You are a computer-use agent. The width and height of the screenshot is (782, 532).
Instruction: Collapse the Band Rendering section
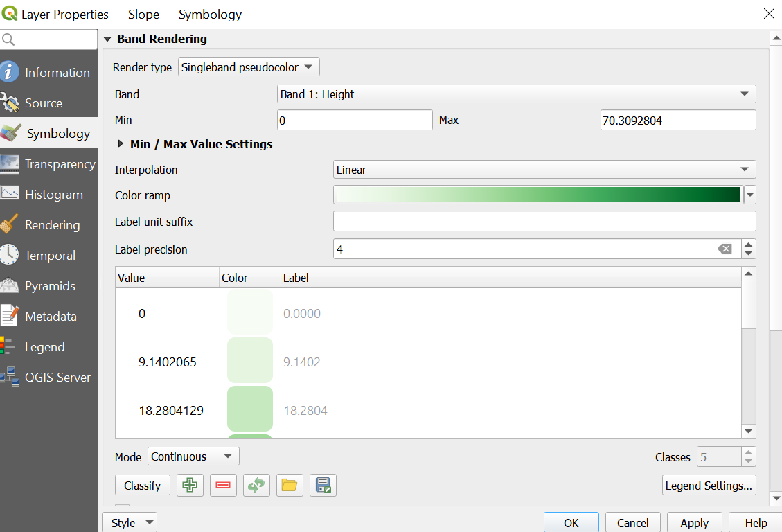point(107,39)
